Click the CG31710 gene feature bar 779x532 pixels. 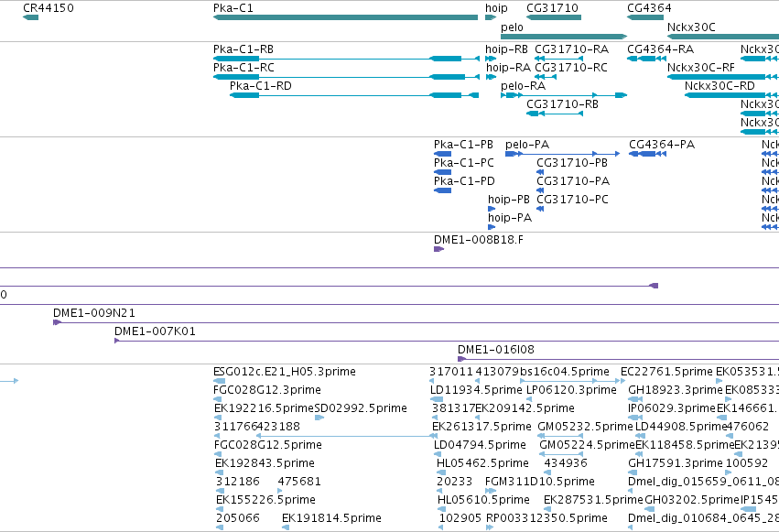pos(554,17)
